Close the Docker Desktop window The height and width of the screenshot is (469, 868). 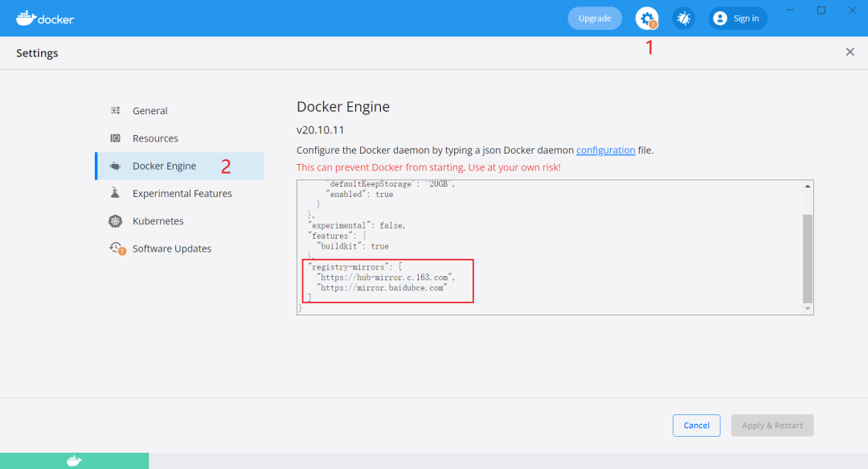point(853,10)
